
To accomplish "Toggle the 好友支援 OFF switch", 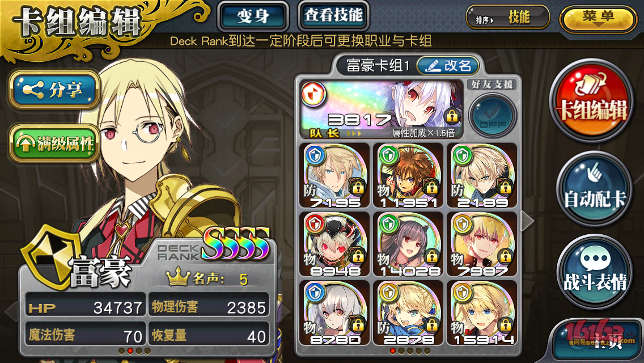I will pyautogui.click(x=492, y=115).
